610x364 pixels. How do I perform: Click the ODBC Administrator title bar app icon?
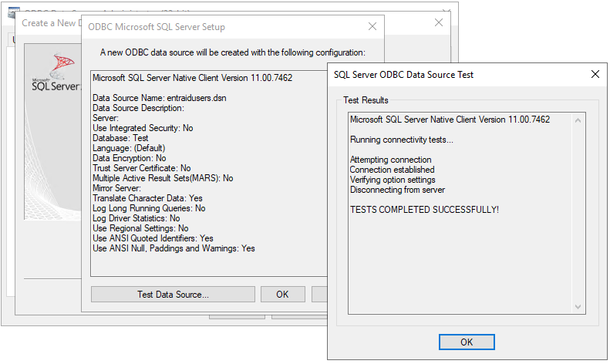click(13, 11)
